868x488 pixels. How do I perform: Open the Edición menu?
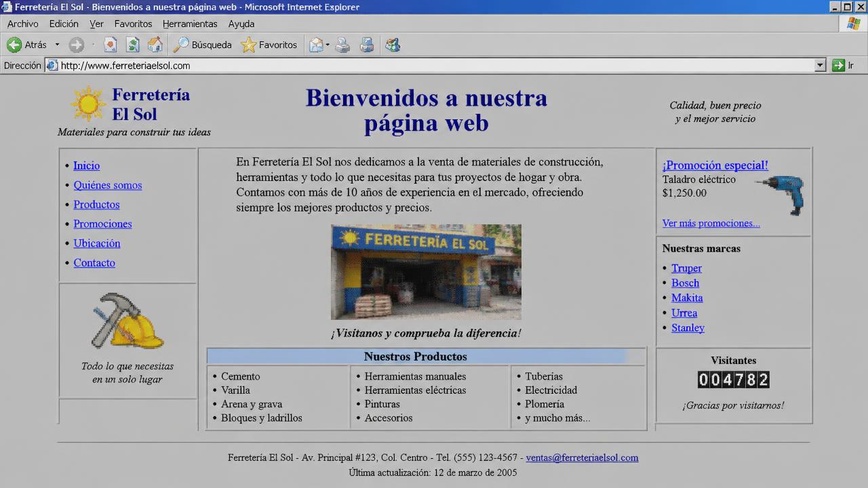tap(64, 24)
